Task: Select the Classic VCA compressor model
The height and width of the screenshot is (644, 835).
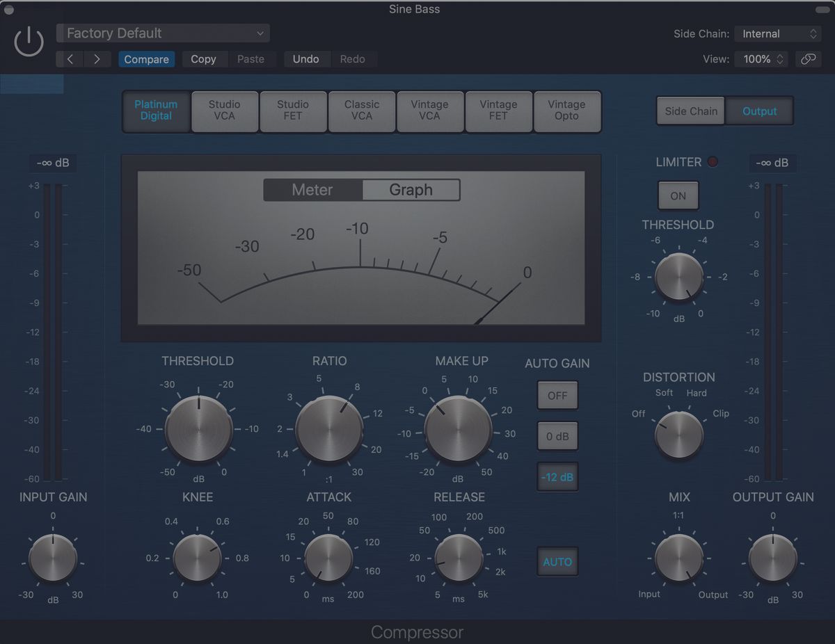Action: (361, 111)
